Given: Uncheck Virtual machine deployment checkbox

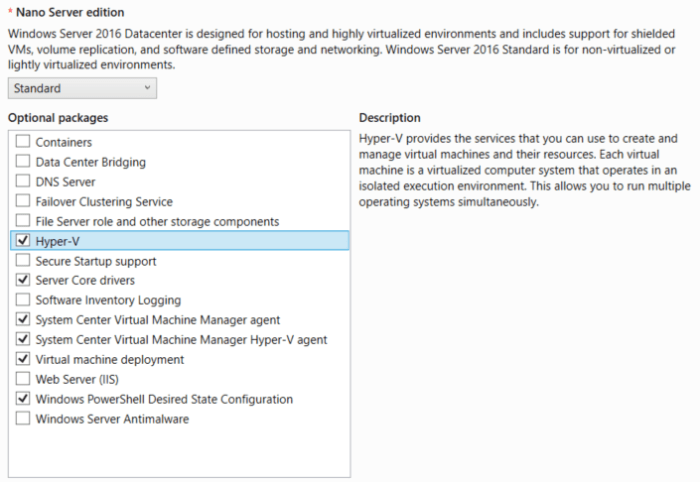Looking at the screenshot, I should pyautogui.click(x=23, y=359).
